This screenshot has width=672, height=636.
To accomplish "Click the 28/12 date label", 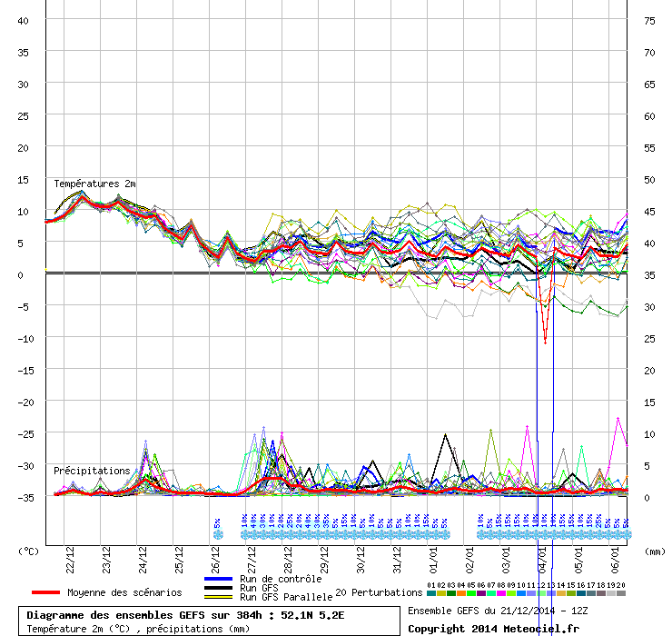I will (x=288, y=560).
